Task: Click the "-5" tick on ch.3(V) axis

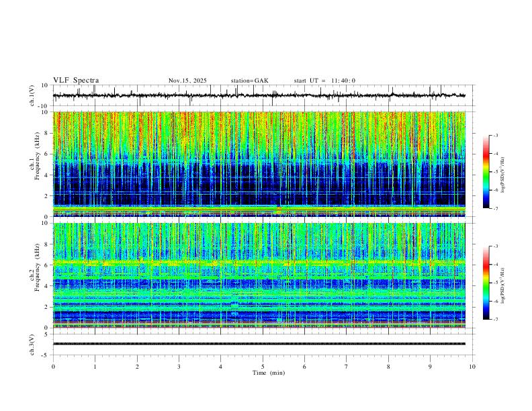Action: pyautogui.click(x=46, y=355)
